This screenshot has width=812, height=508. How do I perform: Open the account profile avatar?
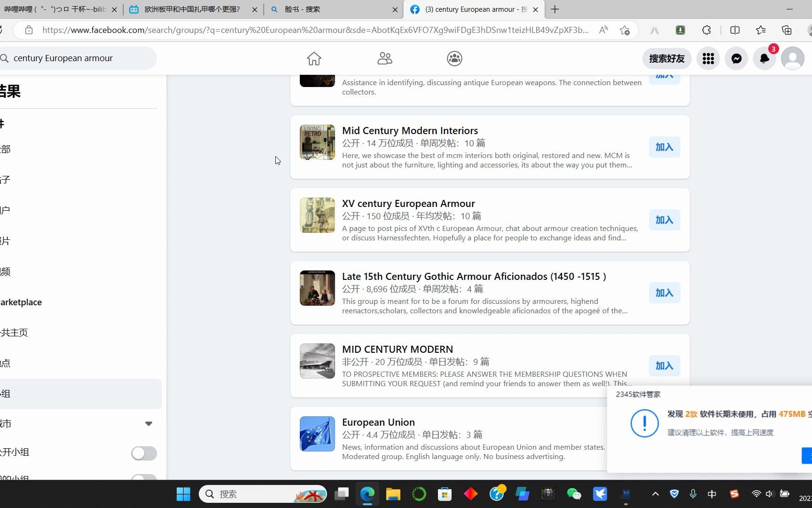click(x=793, y=58)
